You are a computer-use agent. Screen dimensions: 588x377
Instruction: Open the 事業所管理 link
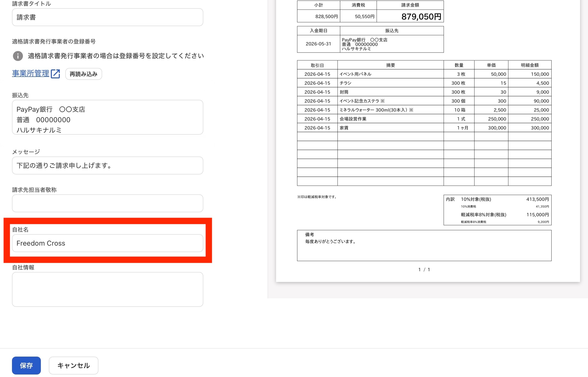coord(30,73)
